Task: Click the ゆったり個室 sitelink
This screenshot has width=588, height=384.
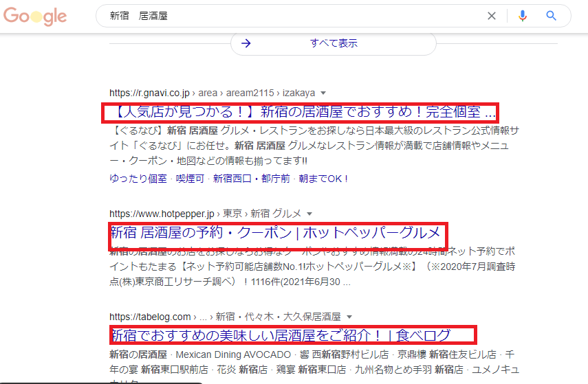Action: click(x=138, y=179)
